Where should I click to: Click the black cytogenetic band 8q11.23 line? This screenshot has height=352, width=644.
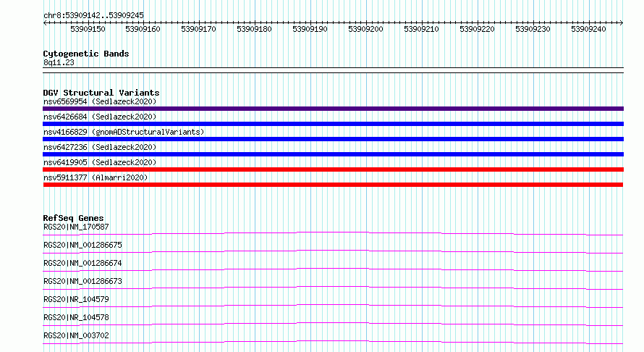(x=333, y=70)
